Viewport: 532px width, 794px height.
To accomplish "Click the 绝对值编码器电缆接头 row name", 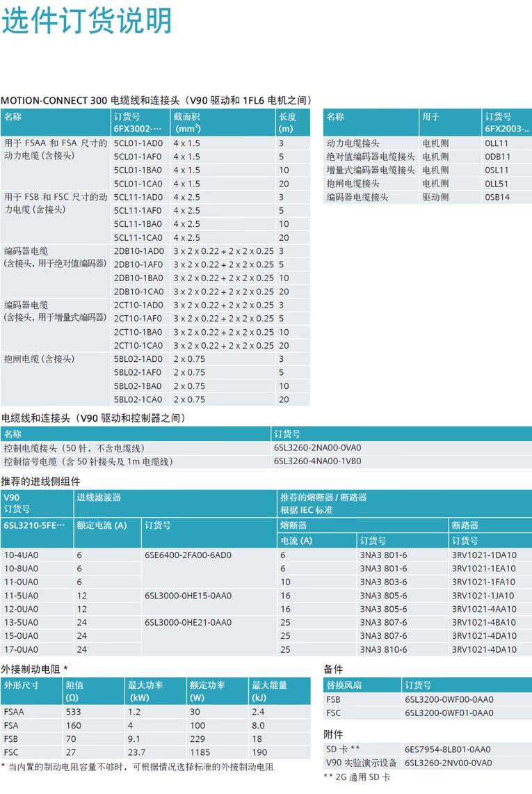I will (x=371, y=157).
